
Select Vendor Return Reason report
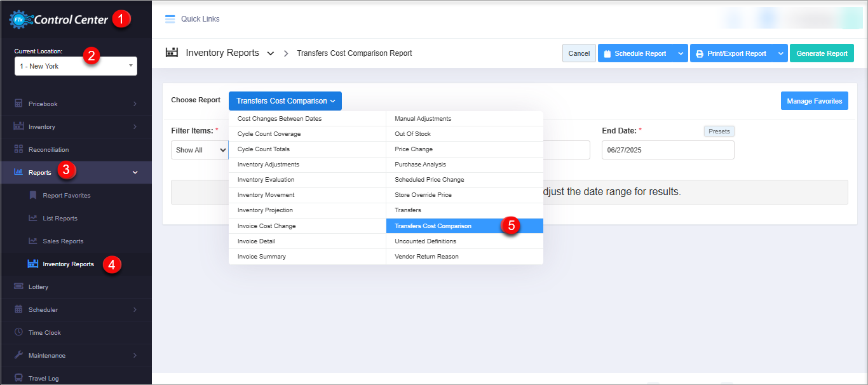pos(426,257)
